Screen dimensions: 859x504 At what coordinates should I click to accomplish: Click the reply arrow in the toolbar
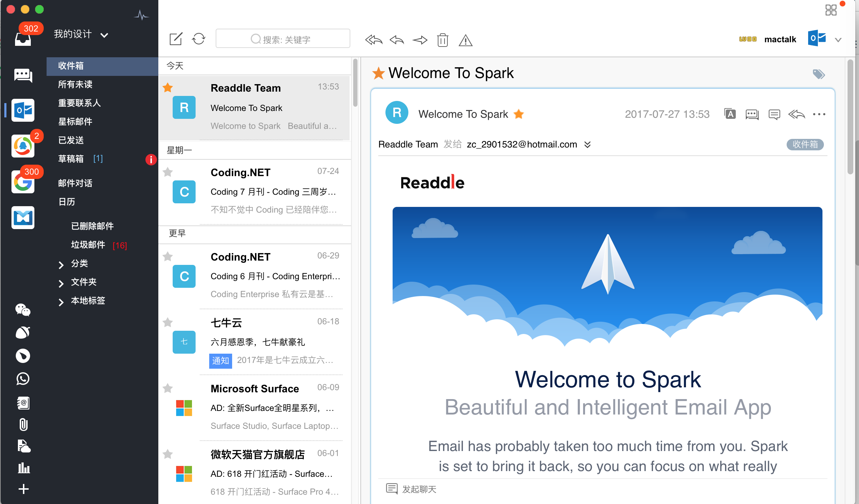pyautogui.click(x=397, y=40)
